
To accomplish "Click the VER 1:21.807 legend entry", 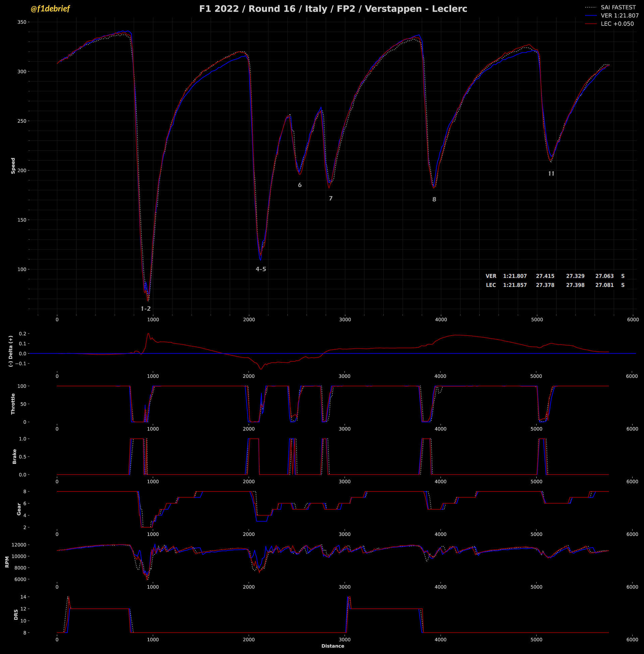I will [620, 15].
